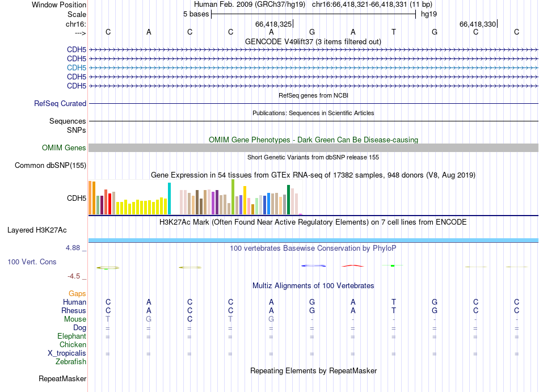Screen dimensions: 539x392
Task: Click the -4.5 PhyloP lower scale value
Action: point(74,276)
